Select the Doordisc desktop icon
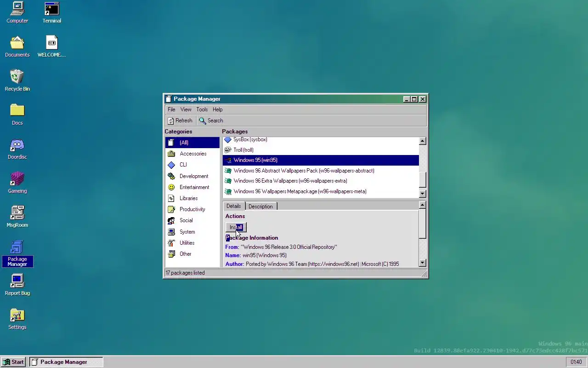Image resolution: width=588 pixels, height=368 pixels. [x=17, y=149]
